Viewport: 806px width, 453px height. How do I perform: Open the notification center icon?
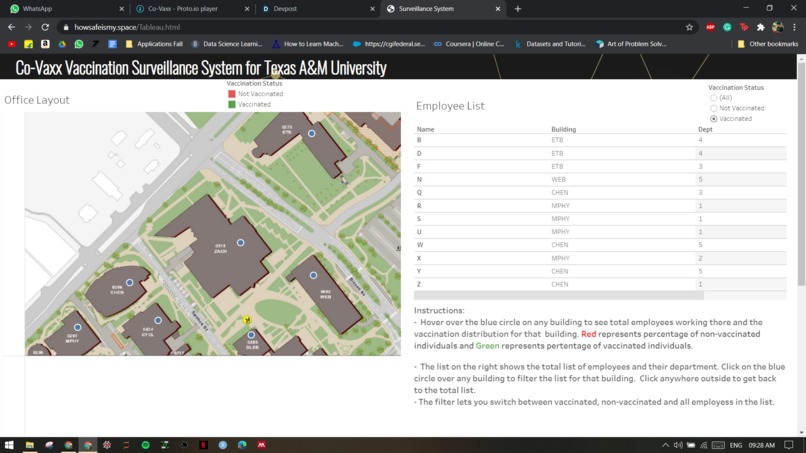789,445
